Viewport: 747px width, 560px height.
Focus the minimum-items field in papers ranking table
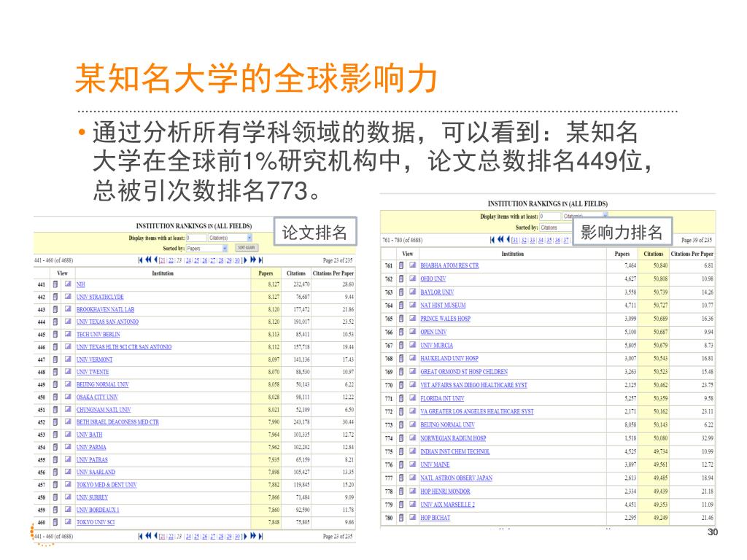point(196,238)
